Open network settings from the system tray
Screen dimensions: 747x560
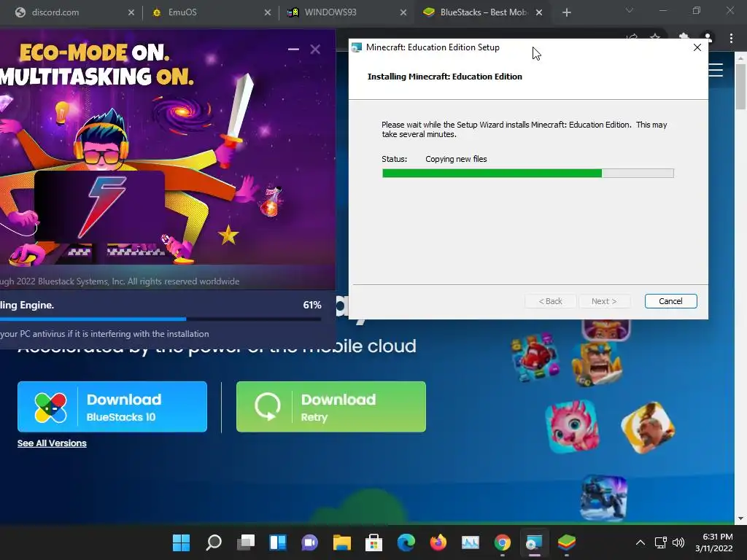660,542
